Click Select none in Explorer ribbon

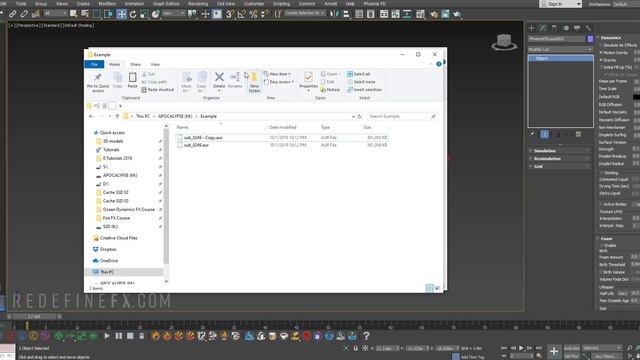click(361, 82)
